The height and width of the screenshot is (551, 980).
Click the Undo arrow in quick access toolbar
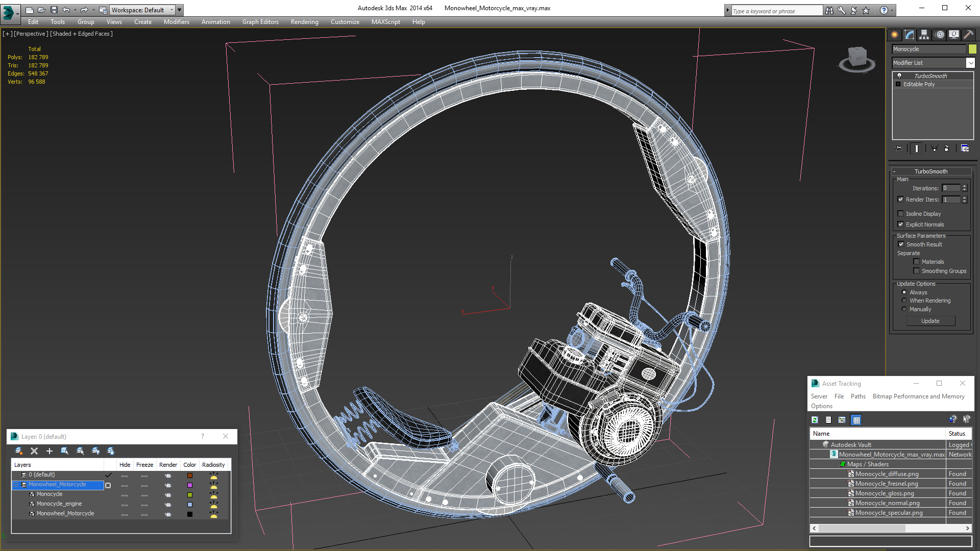click(x=66, y=10)
